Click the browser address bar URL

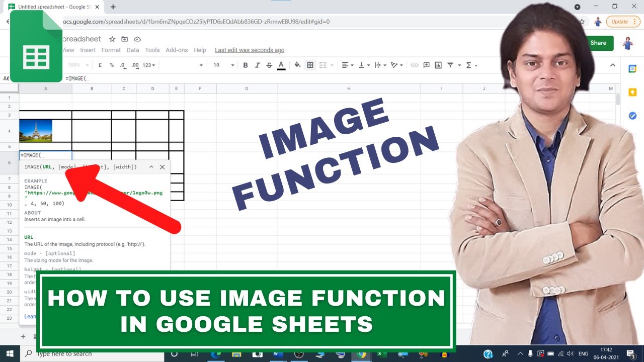(196, 22)
